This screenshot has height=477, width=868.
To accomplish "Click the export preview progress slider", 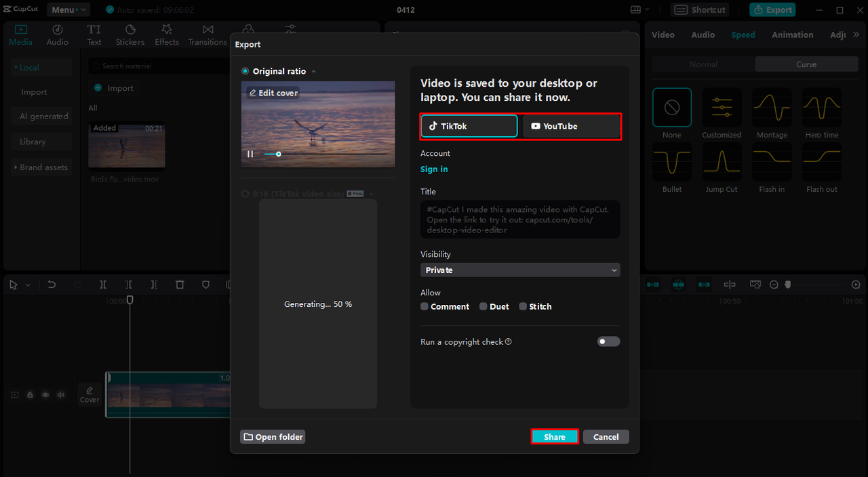I will (325, 154).
